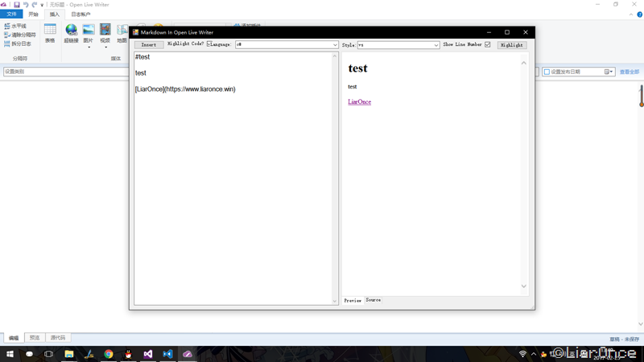The image size is (644, 362).
Task: Click the 设置类别 category field
Action: pyautogui.click(x=66, y=72)
